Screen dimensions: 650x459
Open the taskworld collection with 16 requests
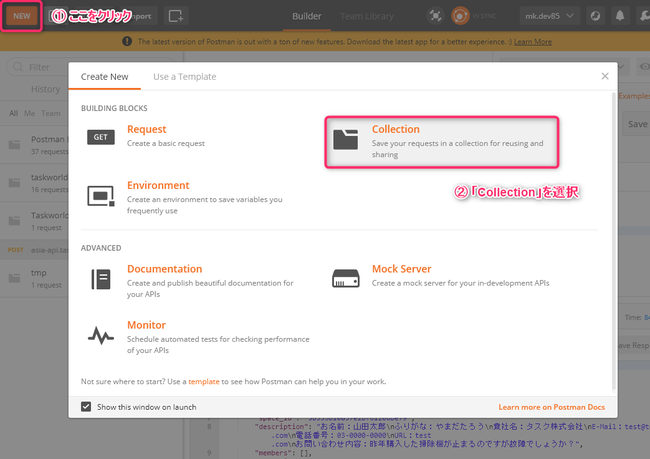(34, 183)
